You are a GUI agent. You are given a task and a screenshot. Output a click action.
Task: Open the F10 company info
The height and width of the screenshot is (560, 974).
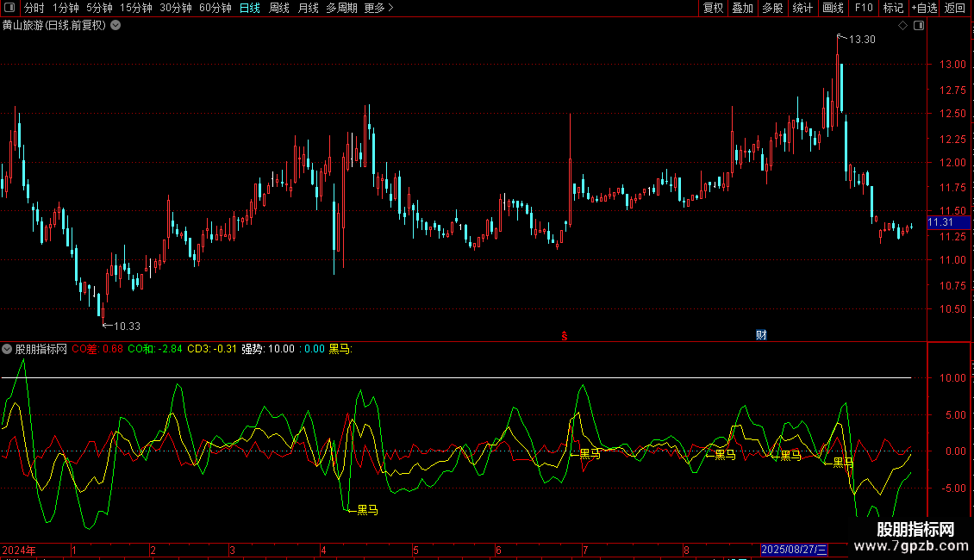(x=863, y=9)
